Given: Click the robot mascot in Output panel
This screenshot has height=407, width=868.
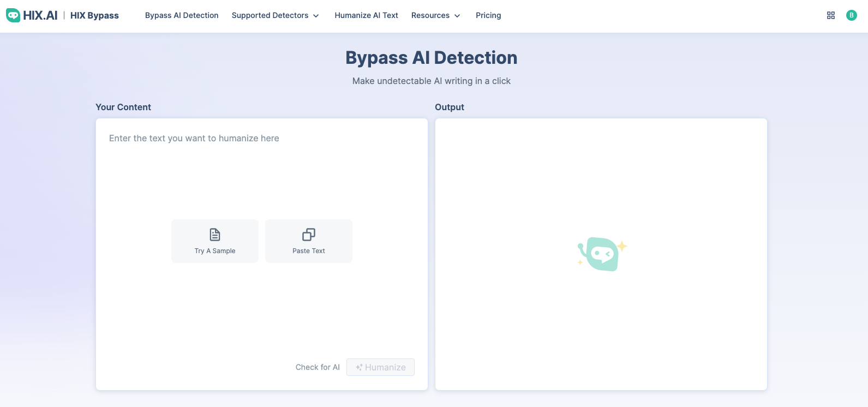Looking at the screenshot, I should pos(602,254).
